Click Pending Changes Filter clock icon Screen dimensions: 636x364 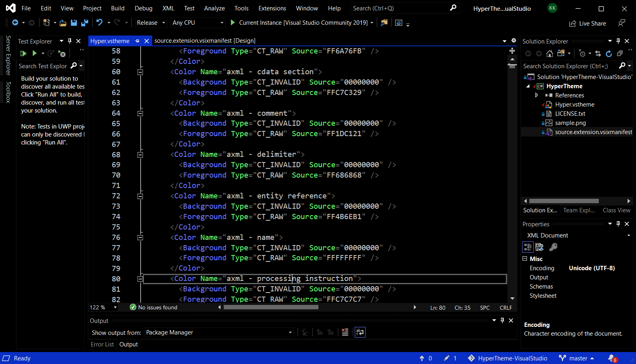click(x=582, y=53)
